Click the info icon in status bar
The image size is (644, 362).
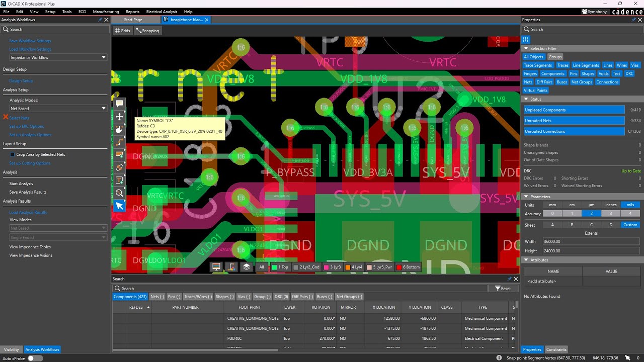499,358
